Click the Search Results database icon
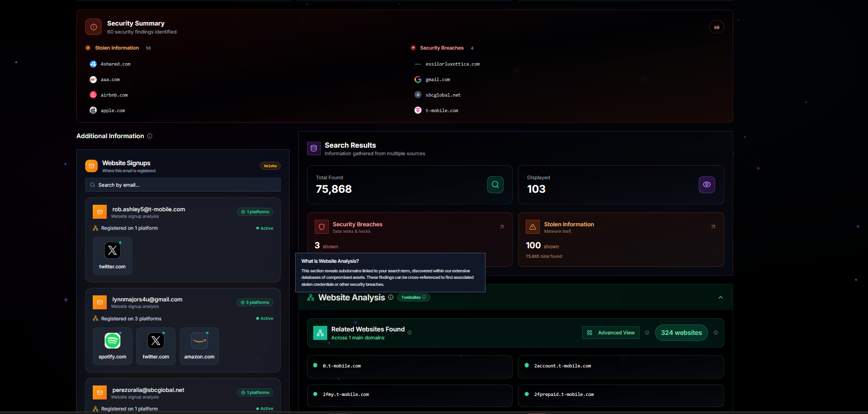The width and height of the screenshot is (868, 414). (314, 148)
